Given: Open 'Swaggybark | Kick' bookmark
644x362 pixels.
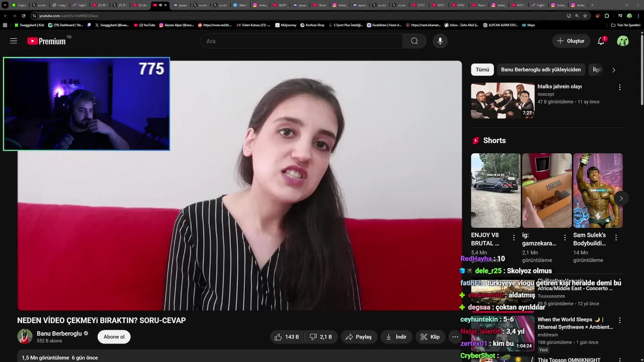Looking at the screenshot, I should (29, 25).
